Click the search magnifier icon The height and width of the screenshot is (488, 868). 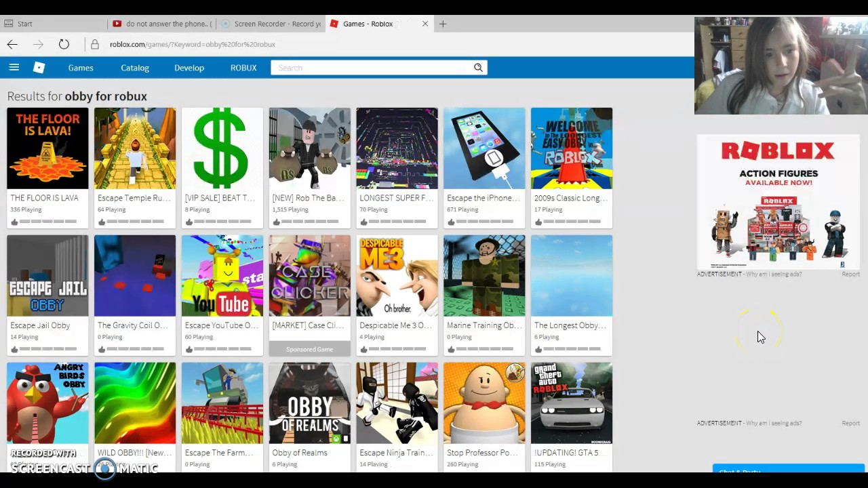tap(478, 67)
